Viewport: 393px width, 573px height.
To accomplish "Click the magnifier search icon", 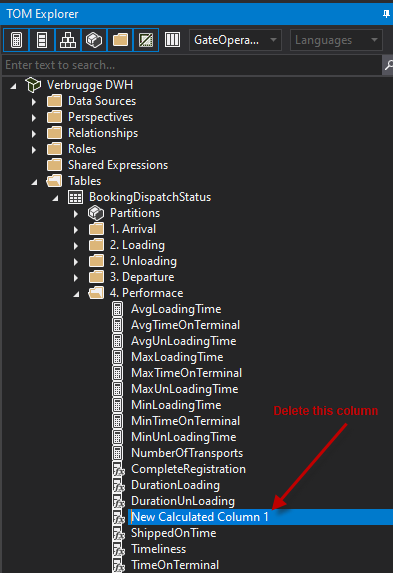I will [x=388, y=65].
